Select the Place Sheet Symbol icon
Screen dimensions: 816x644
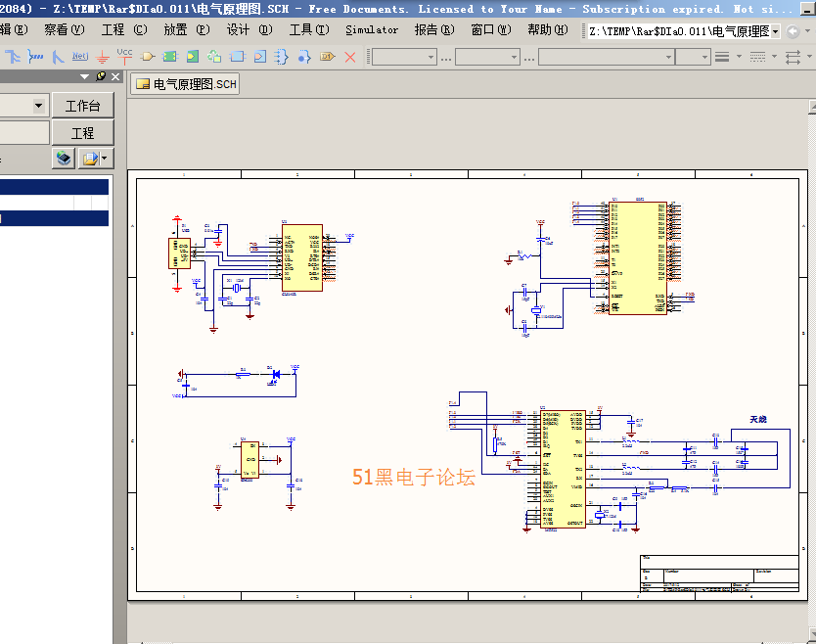click(x=170, y=57)
